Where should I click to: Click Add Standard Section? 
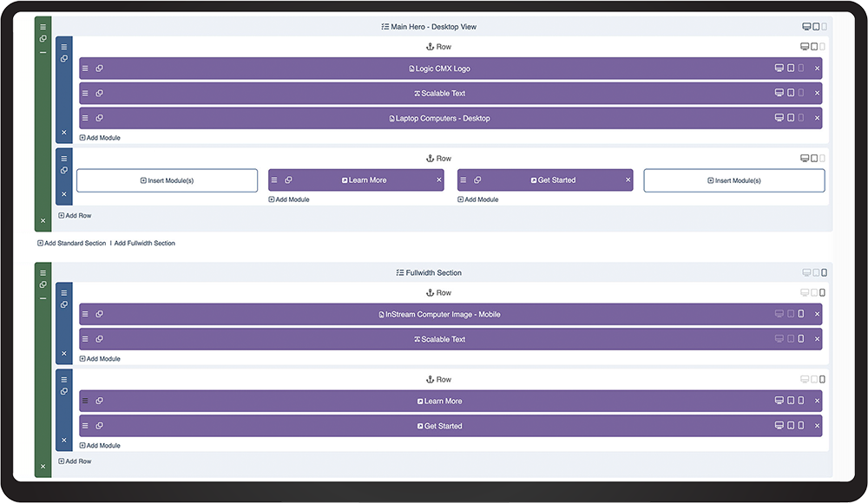pyautogui.click(x=72, y=244)
